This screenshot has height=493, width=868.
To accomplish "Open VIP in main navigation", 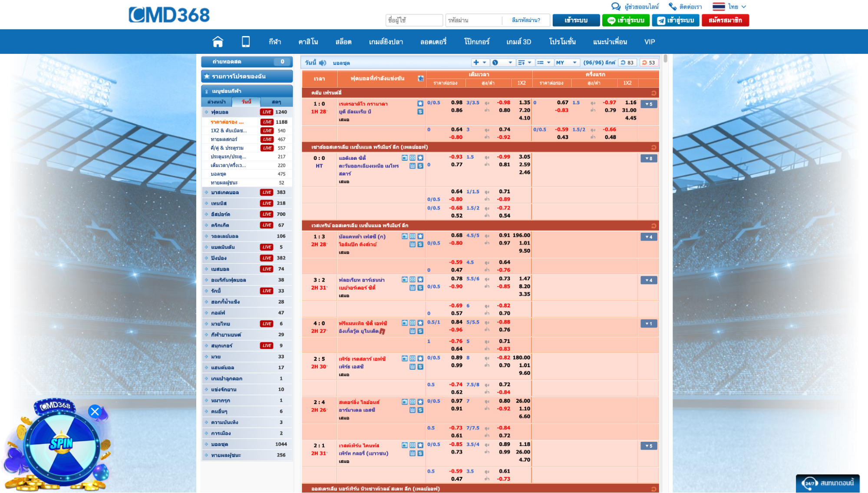I will pyautogui.click(x=649, y=42).
